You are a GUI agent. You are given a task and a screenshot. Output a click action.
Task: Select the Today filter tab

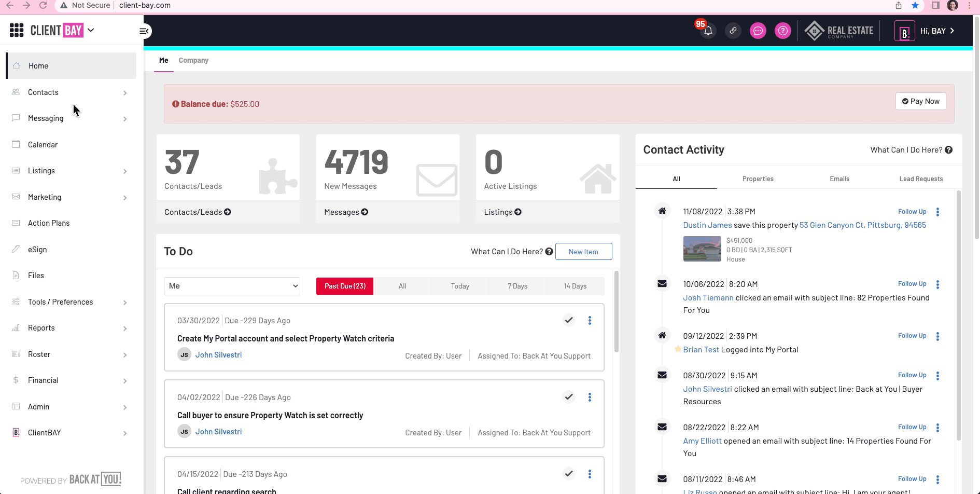coord(460,286)
